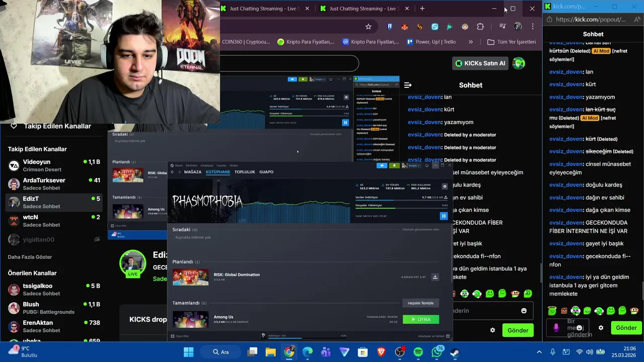Click download icon next to RISK: Global Domination

click(x=435, y=277)
